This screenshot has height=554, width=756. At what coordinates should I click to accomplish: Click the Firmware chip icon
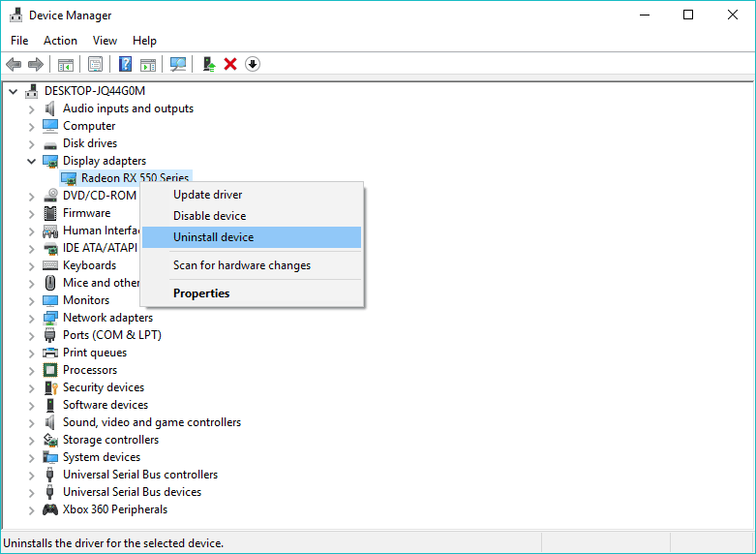coord(50,213)
